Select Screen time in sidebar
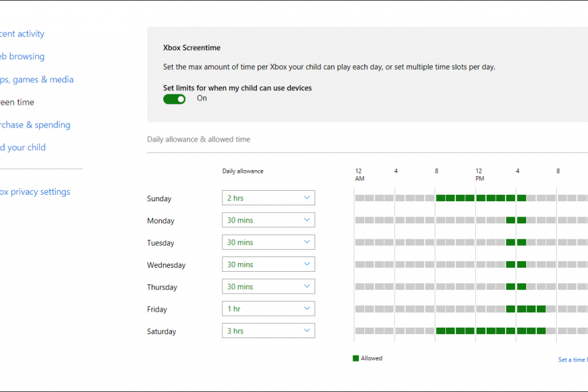 pos(17,102)
